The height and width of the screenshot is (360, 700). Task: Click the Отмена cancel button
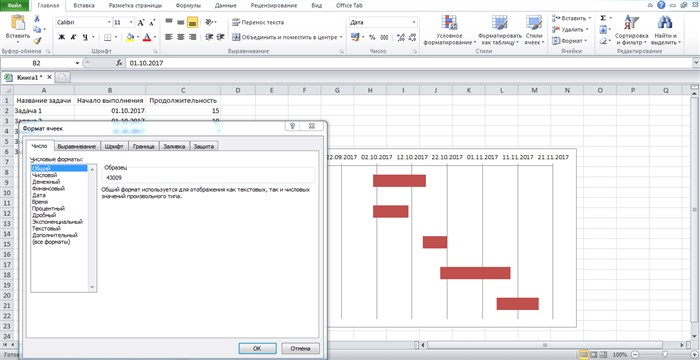pos(300,348)
